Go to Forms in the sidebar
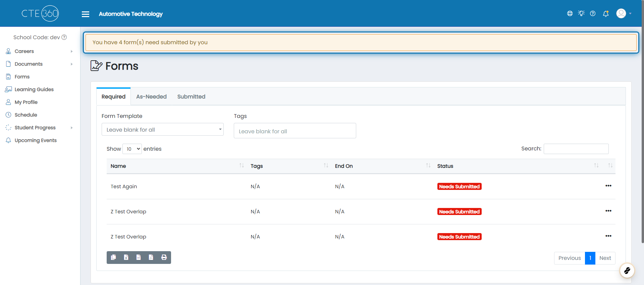The width and height of the screenshot is (644, 285). tap(22, 77)
